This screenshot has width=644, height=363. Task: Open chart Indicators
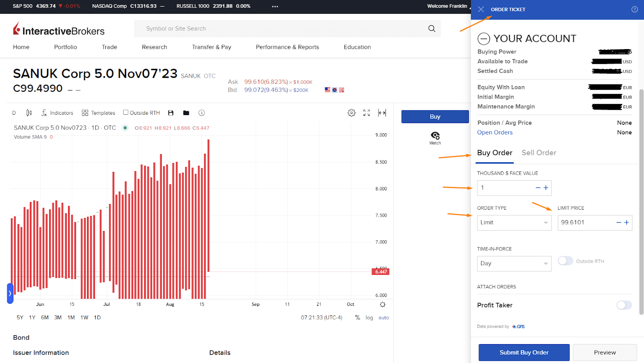(57, 113)
